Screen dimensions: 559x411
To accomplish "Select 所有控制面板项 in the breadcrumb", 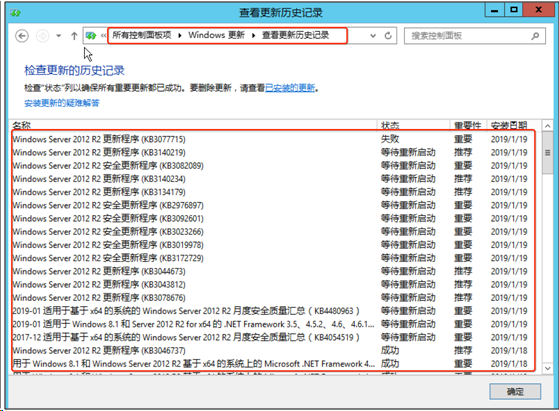I will coord(142,35).
